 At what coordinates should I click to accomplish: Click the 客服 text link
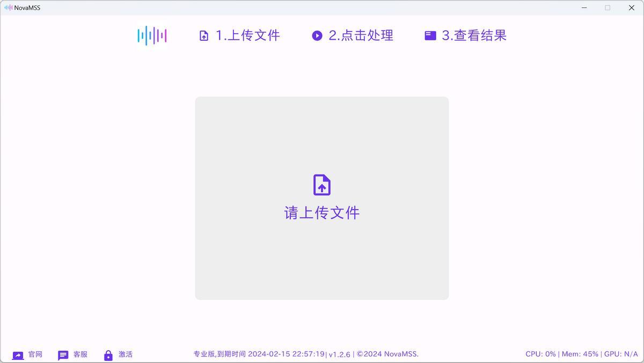point(80,354)
